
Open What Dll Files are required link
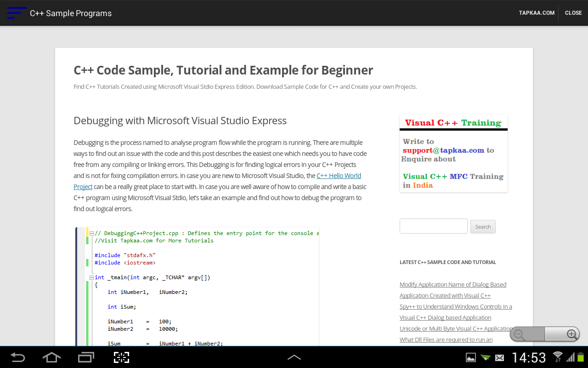coord(446,339)
